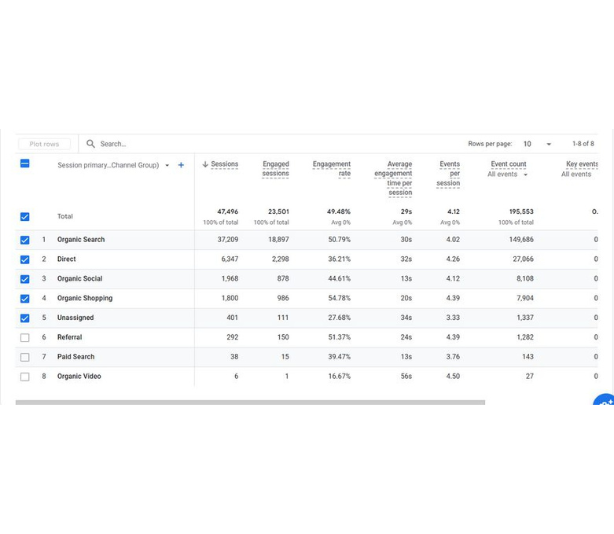Image resolution: width=614 pixels, height=534 pixels.
Task: Add a secondary dimension with the plus icon
Action: [181, 165]
